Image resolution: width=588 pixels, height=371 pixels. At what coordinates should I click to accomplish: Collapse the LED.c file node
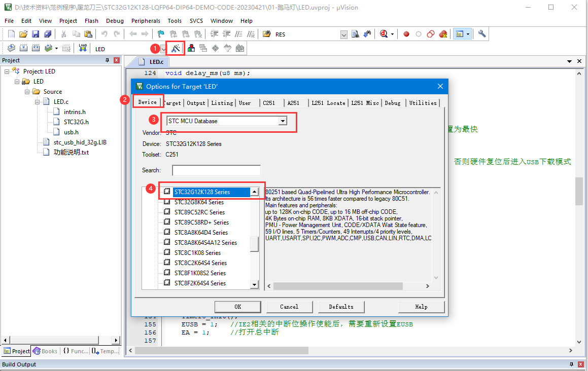tap(37, 101)
